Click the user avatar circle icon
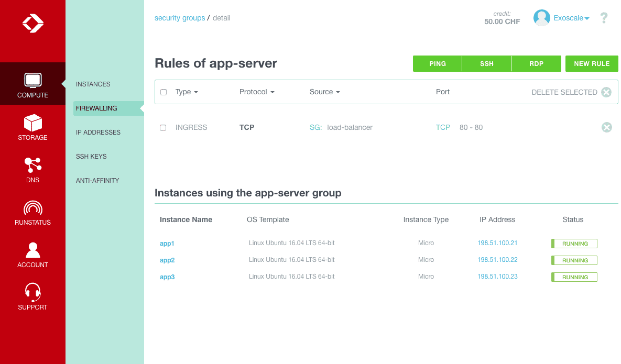Viewport: 621px width, 364px height. click(541, 17)
